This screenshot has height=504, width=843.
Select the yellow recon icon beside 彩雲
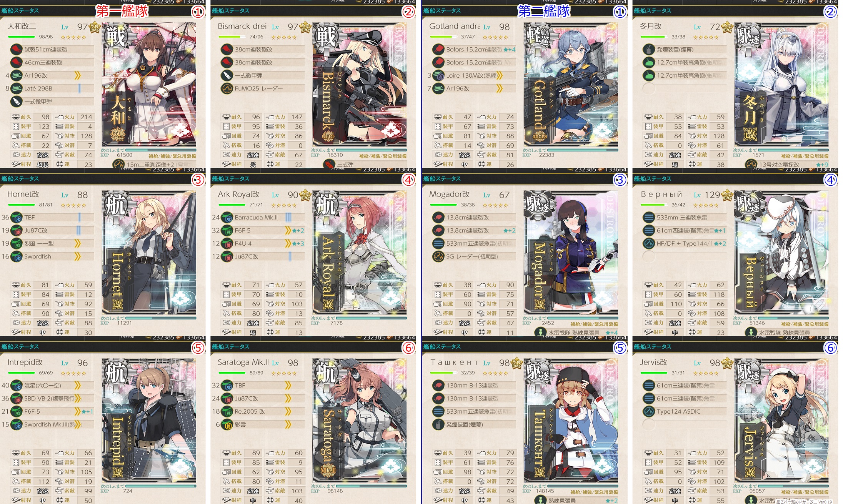pos(227,424)
